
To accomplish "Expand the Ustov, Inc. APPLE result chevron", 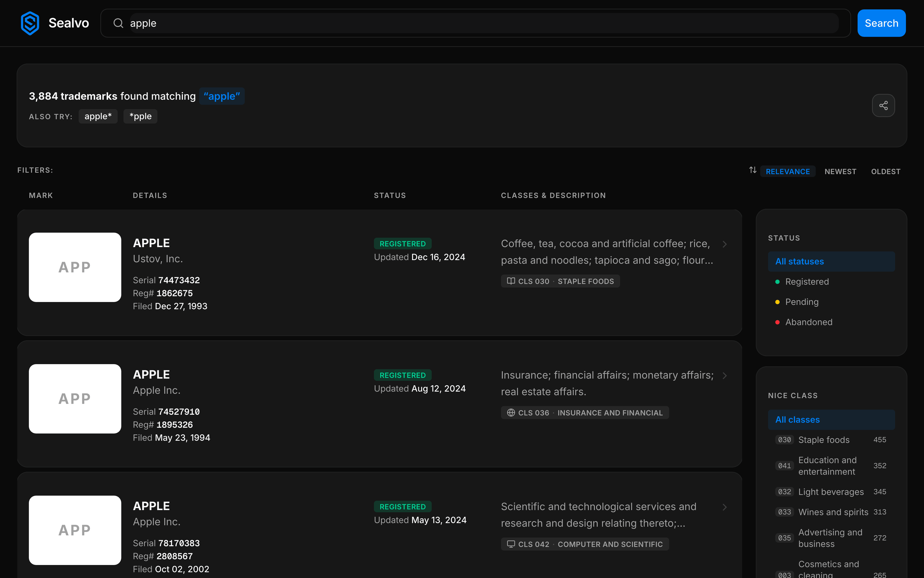I will pos(725,244).
